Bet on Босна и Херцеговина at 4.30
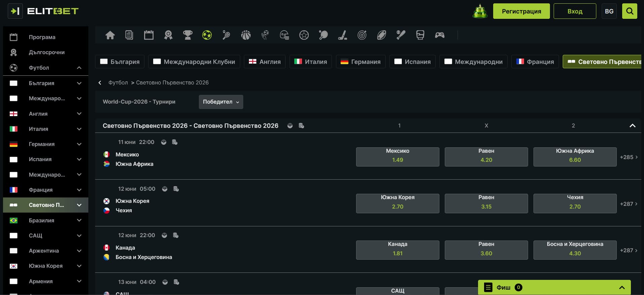 (x=575, y=250)
